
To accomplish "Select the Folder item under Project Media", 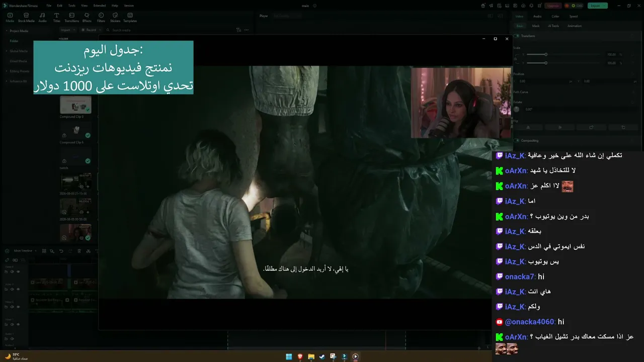I will [14, 41].
